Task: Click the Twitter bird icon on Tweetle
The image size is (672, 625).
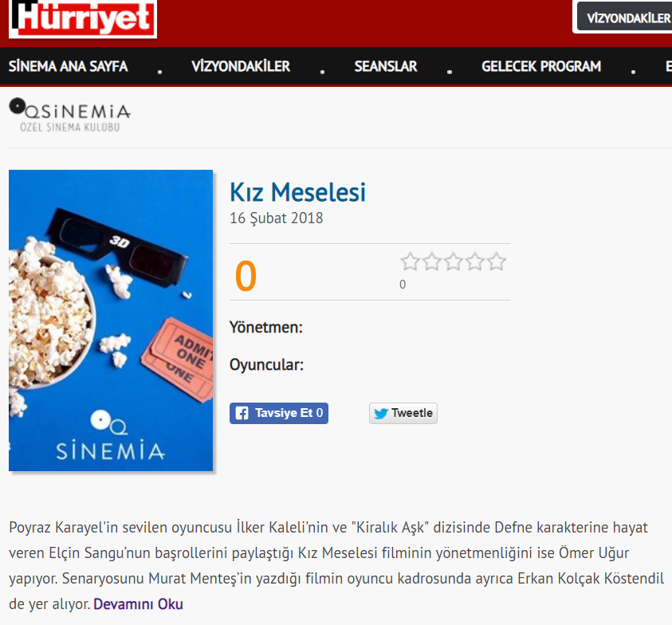Action: click(380, 413)
